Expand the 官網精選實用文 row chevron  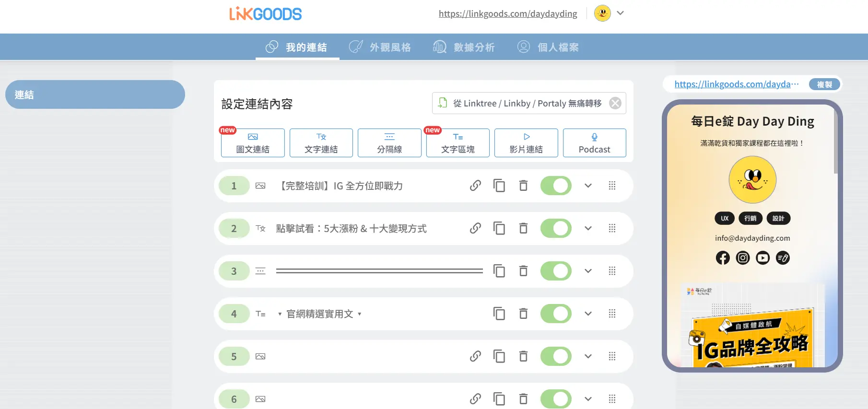click(x=588, y=314)
